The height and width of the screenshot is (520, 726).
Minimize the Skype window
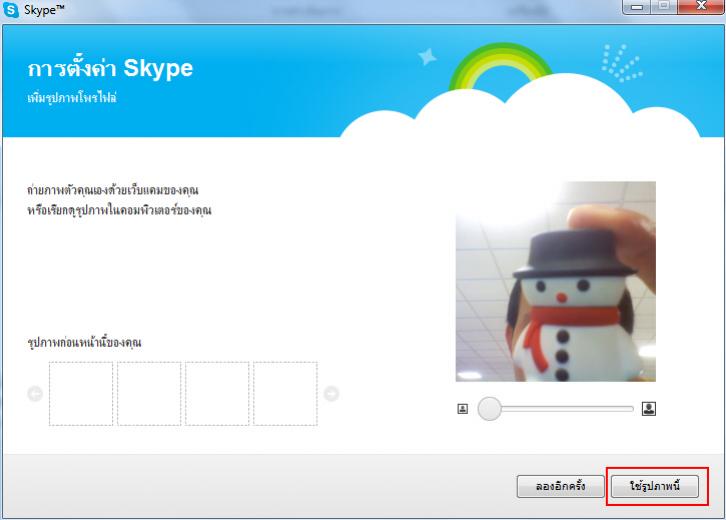click(x=637, y=6)
